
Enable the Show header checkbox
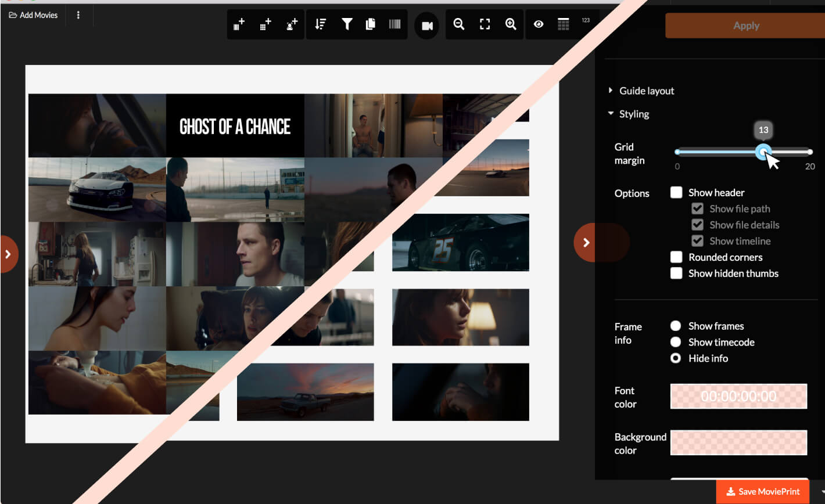676,192
